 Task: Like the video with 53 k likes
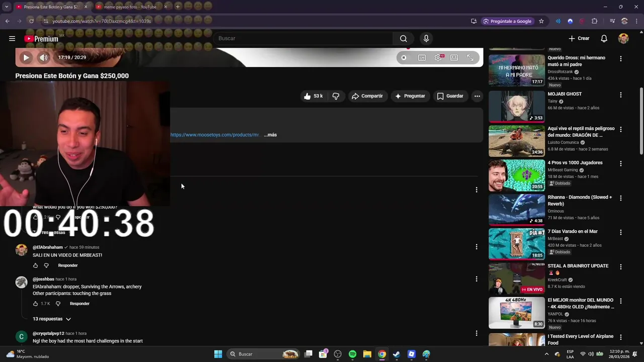pyautogui.click(x=313, y=96)
